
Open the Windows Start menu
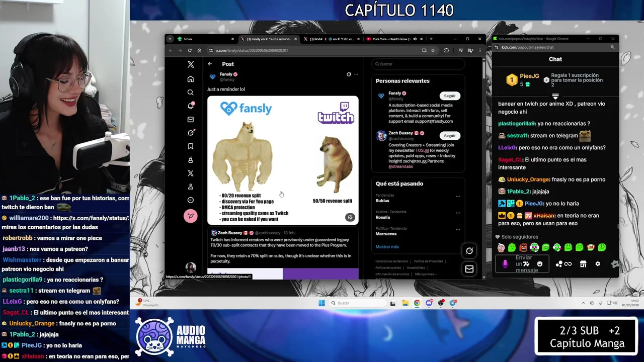pos(321,303)
